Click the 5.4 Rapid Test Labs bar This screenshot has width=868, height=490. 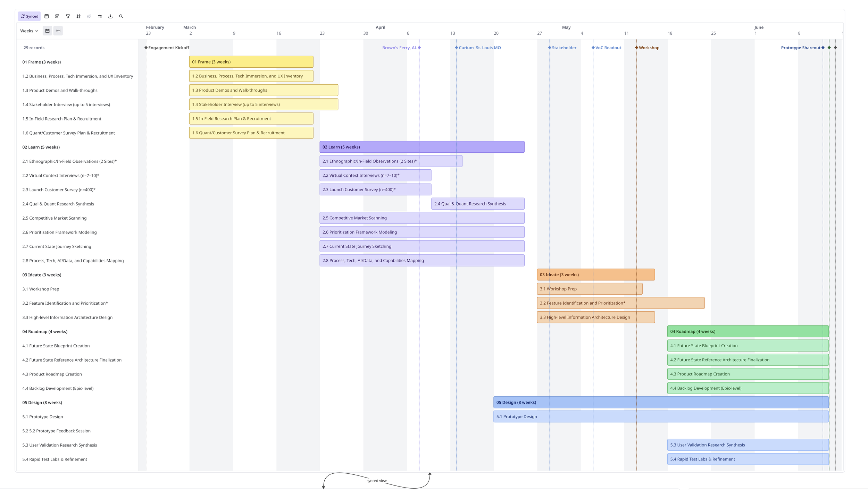[748, 459]
